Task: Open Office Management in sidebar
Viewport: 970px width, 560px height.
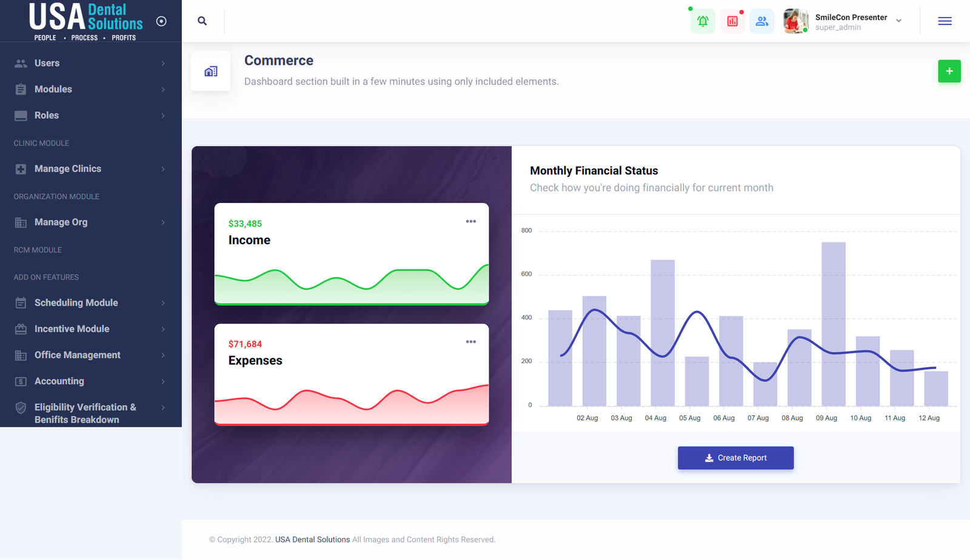Action: [x=78, y=355]
